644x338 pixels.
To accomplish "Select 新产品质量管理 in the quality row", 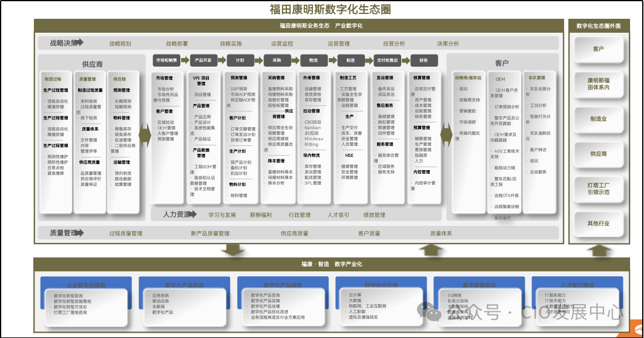I will pos(210,234).
